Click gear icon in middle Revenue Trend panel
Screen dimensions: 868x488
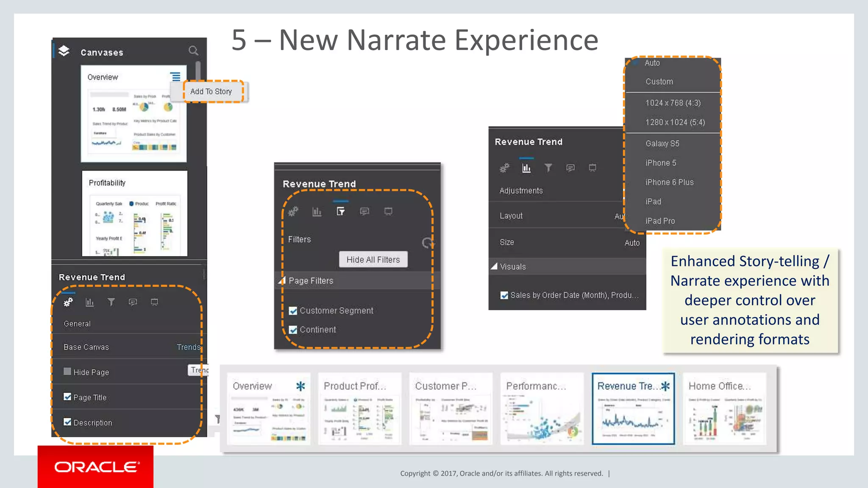point(293,211)
